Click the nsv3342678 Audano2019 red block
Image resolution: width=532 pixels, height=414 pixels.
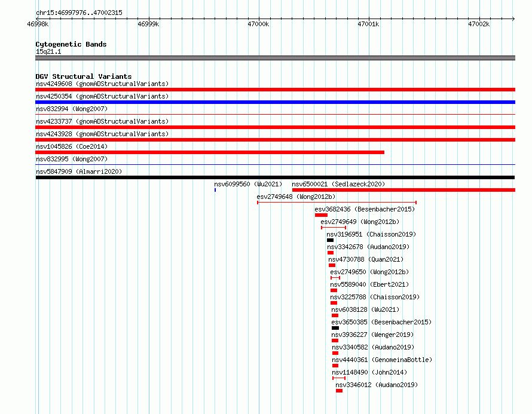[331, 253]
